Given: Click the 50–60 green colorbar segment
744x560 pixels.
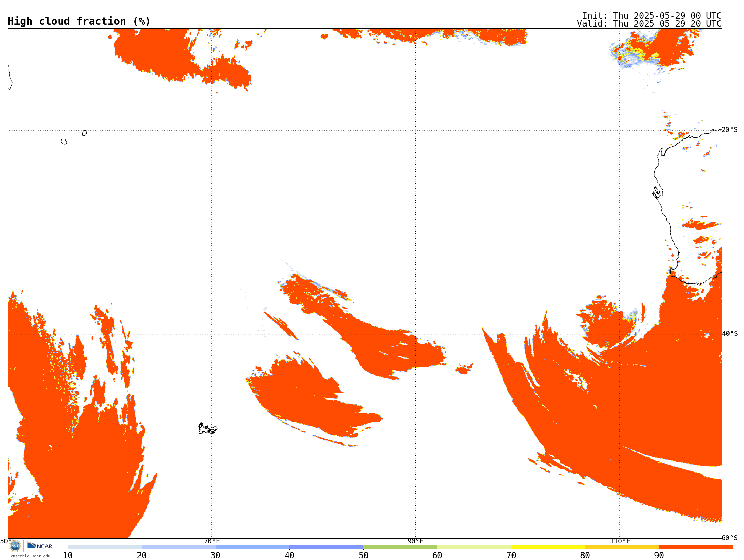Looking at the screenshot, I should (400, 547).
